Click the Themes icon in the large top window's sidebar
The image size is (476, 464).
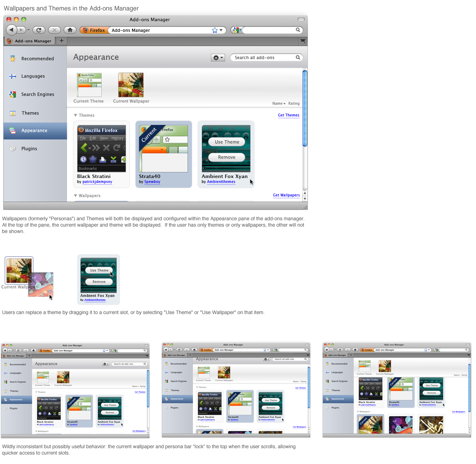point(13,113)
